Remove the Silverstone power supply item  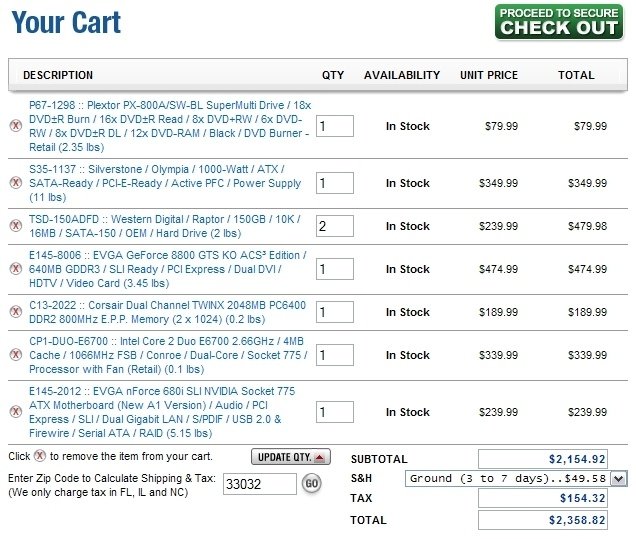click(15, 183)
